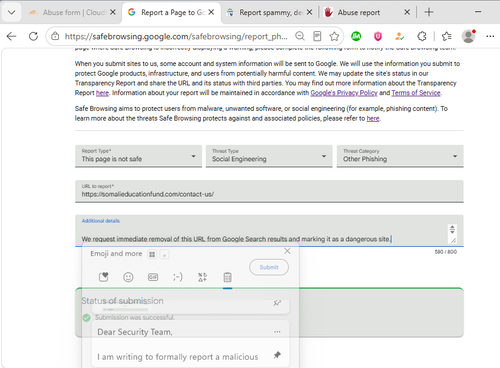View site information lock icon
Screen dimensions: 500x368
click(x=55, y=36)
